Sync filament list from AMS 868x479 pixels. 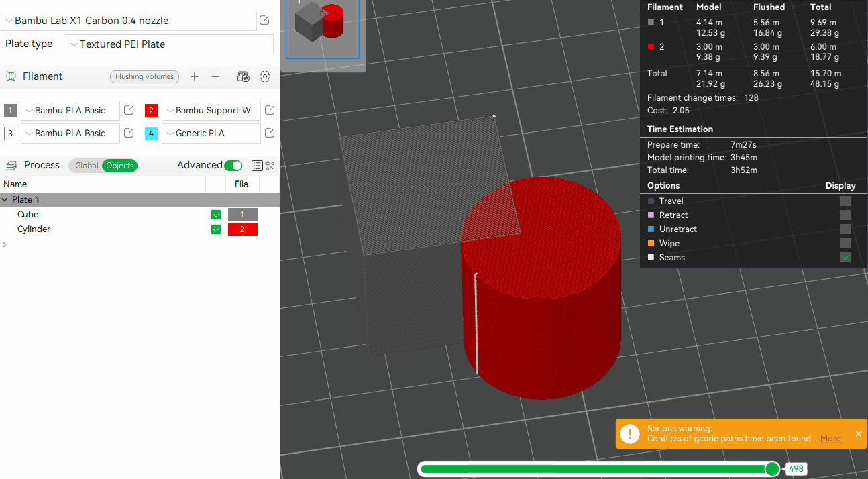point(243,76)
